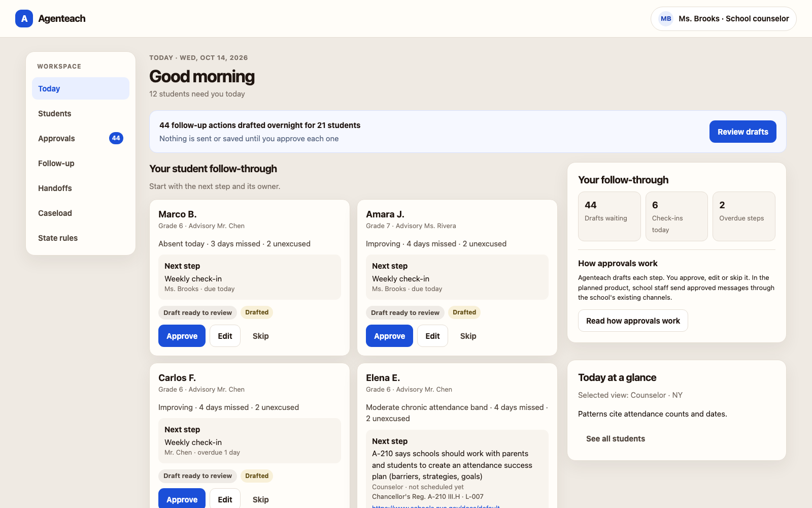Edit Marco B.'s drafted check-in
This screenshot has width=812, height=508.
pyautogui.click(x=225, y=336)
